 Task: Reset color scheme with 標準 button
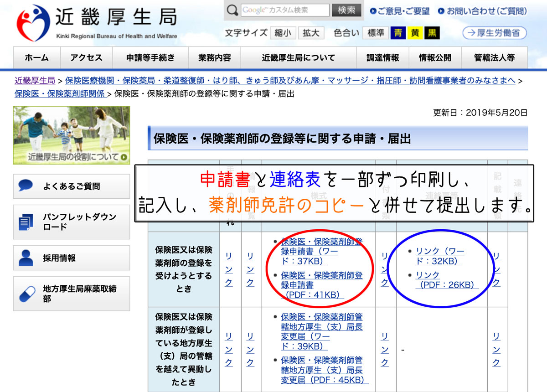pos(376,33)
